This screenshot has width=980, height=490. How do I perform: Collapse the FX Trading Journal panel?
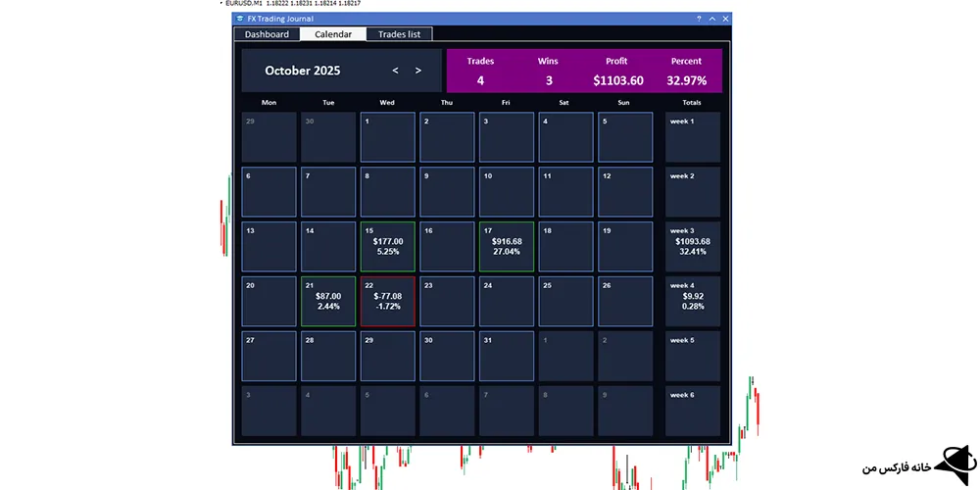pyautogui.click(x=711, y=19)
